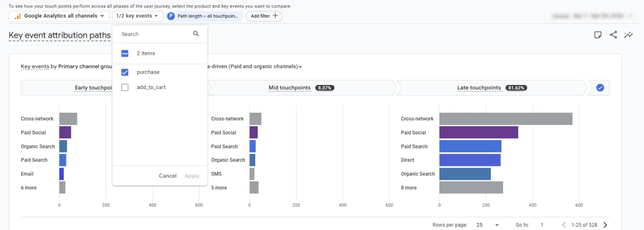Open Google Analytics all channels dropdown
Screen dimensions: 644x230
pos(59,16)
